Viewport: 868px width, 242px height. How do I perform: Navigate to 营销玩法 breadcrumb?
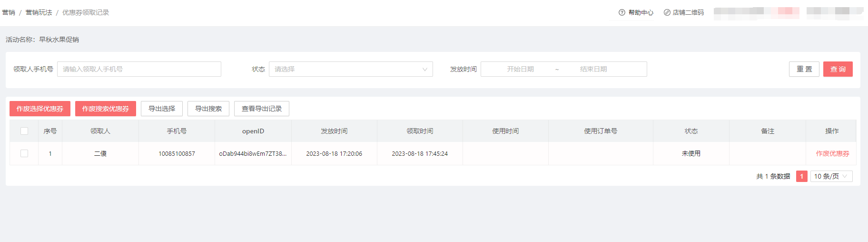39,12
